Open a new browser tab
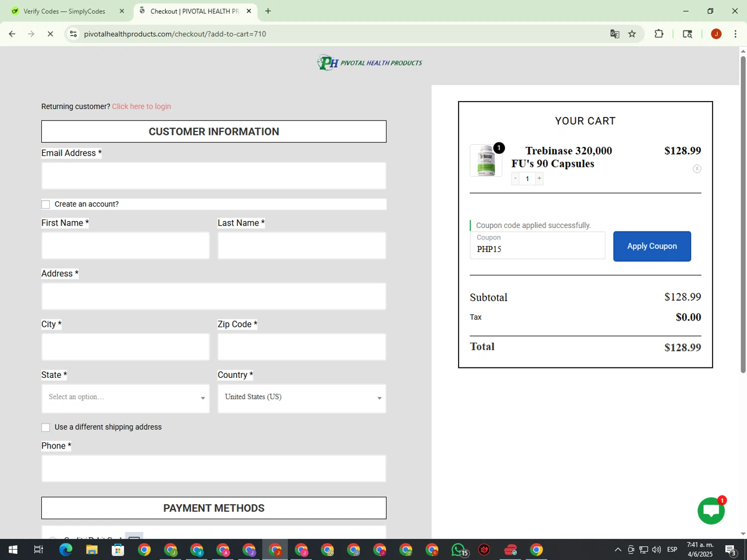 point(268,11)
